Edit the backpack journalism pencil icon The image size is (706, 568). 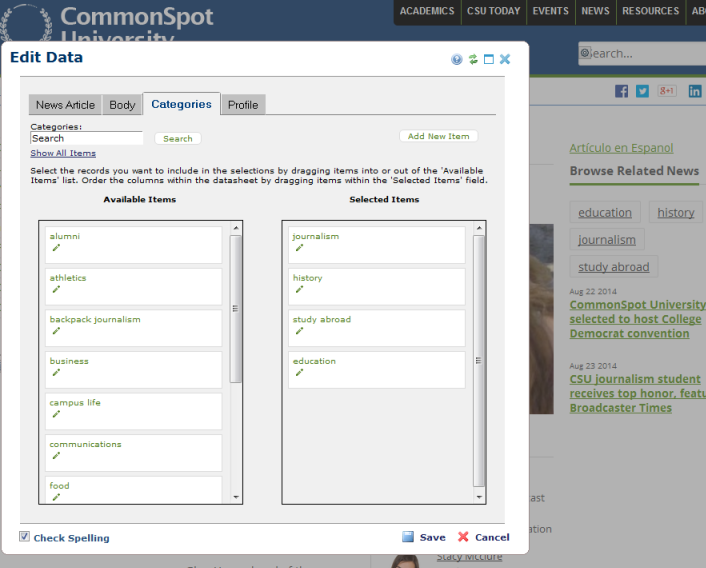[x=56, y=331]
